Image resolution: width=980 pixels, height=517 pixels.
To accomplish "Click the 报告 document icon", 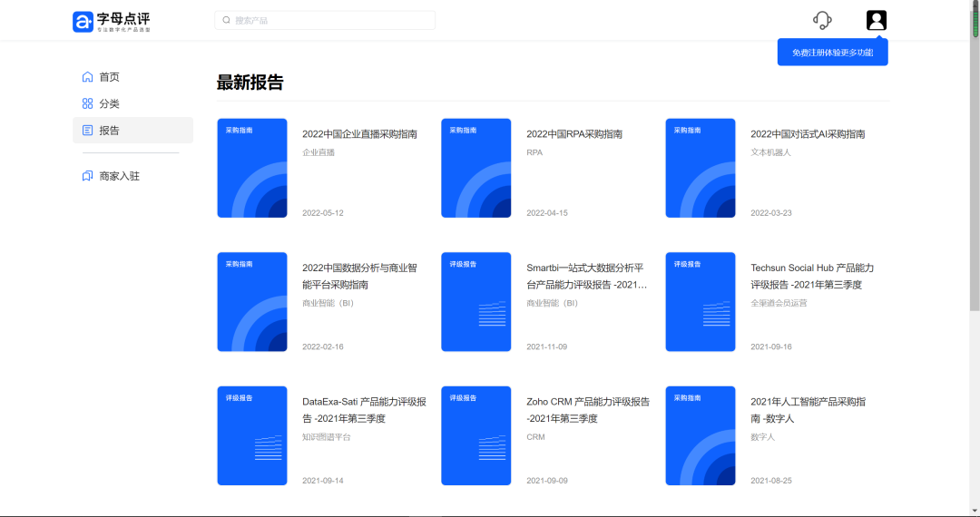I will click(x=87, y=131).
